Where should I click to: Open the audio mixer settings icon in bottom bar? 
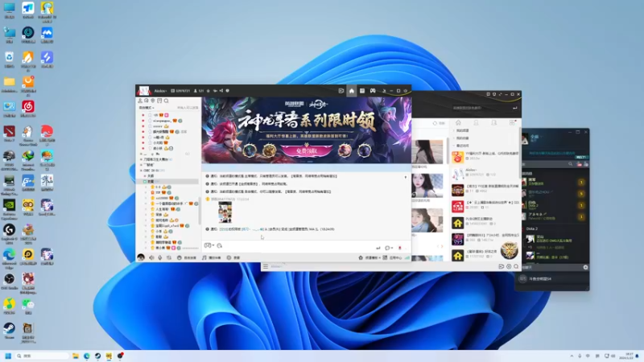[169, 257]
